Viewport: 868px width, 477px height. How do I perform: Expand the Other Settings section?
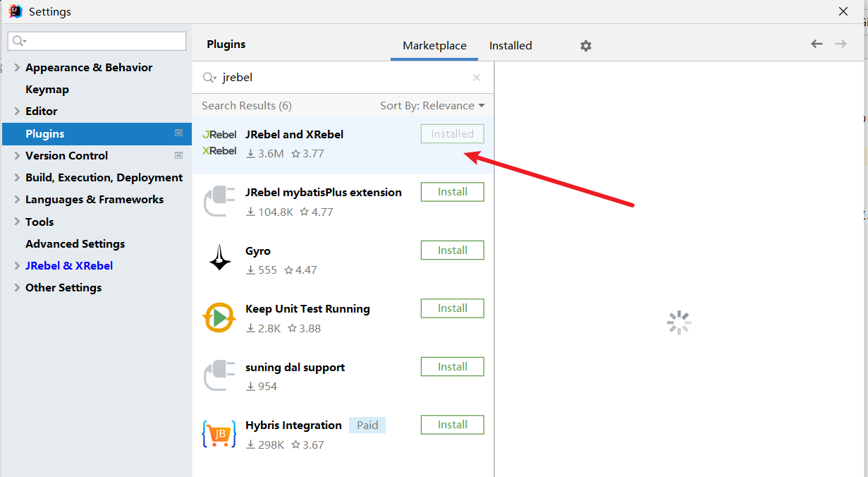17,288
